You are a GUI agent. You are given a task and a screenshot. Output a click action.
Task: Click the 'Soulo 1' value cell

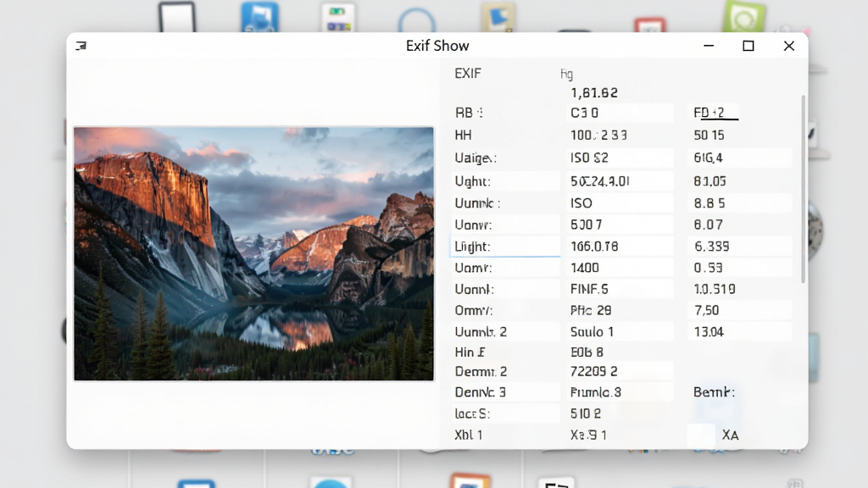(x=620, y=332)
